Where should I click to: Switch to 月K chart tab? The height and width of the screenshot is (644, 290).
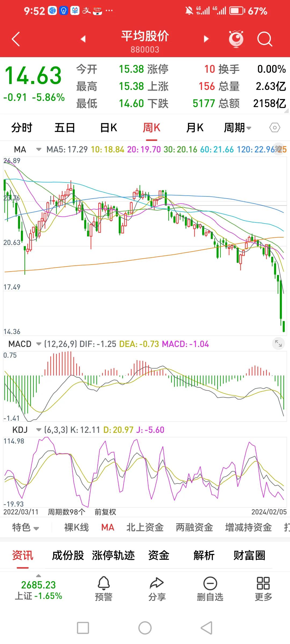pyautogui.click(x=195, y=128)
